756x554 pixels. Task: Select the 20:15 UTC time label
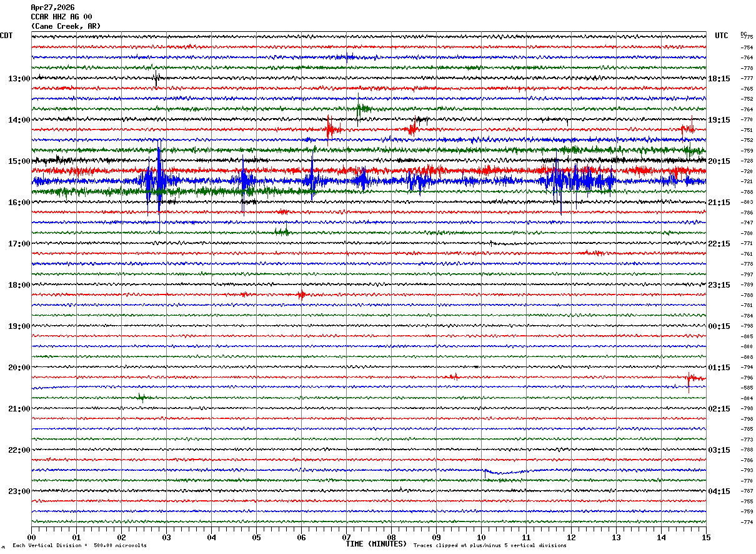click(x=719, y=161)
